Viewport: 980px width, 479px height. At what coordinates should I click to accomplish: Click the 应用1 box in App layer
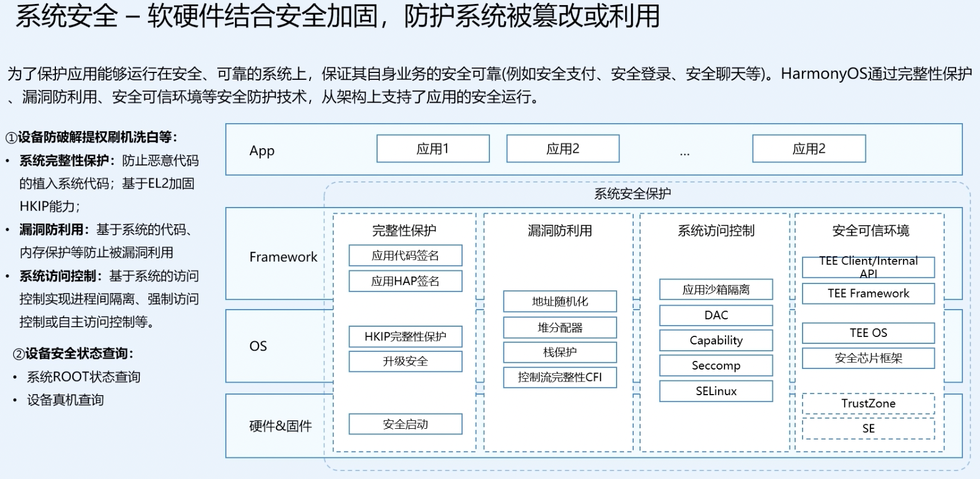[x=433, y=149]
